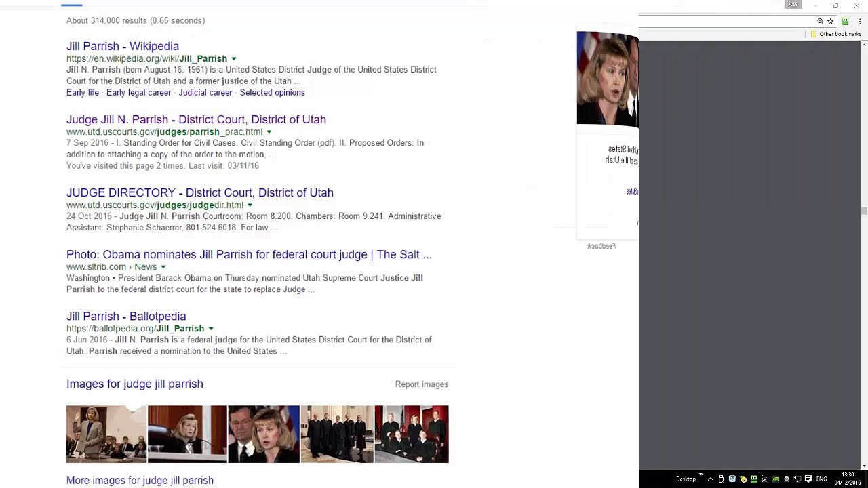Show hidden system tray icons
868x488 pixels.
tap(711, 479)
